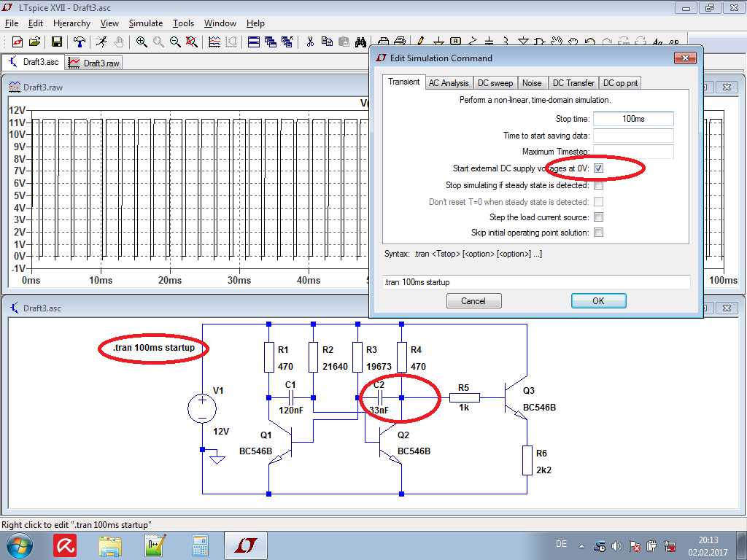747x560 pixels.
Task: Open a file with the folder icon
Action: point(34,42)
